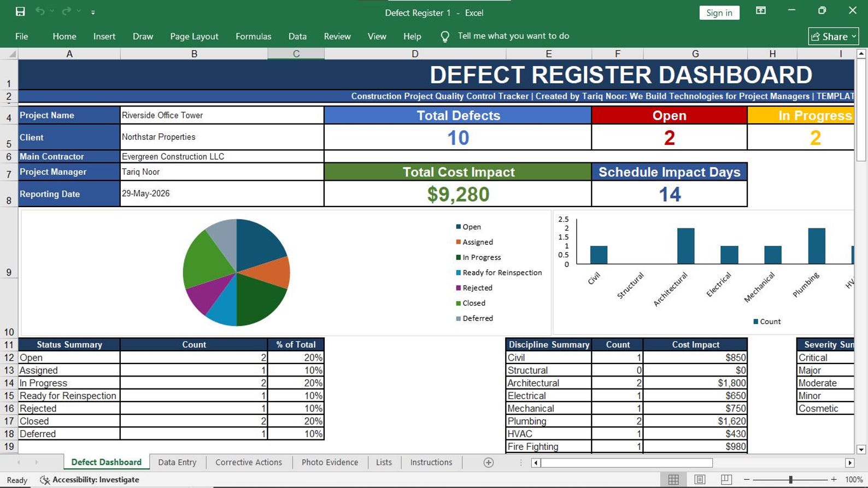Click the Undo arrow icon
868x488 pixels.
pyautogui.click(x=40, y=11)
